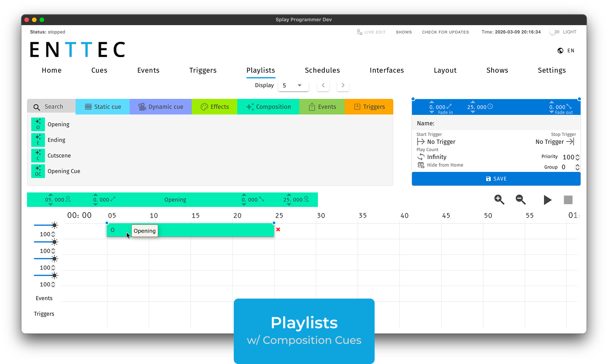The image size is (608, 364).
Task: Remove Opening clip with red X
Action: [278, 229]
